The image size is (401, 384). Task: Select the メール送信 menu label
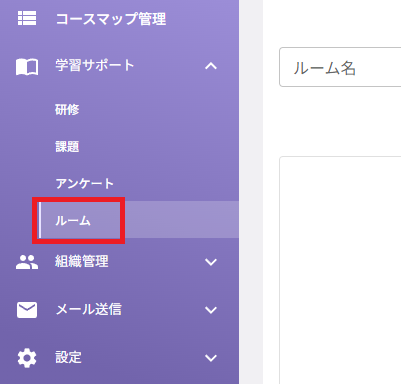tap(88, 309)
